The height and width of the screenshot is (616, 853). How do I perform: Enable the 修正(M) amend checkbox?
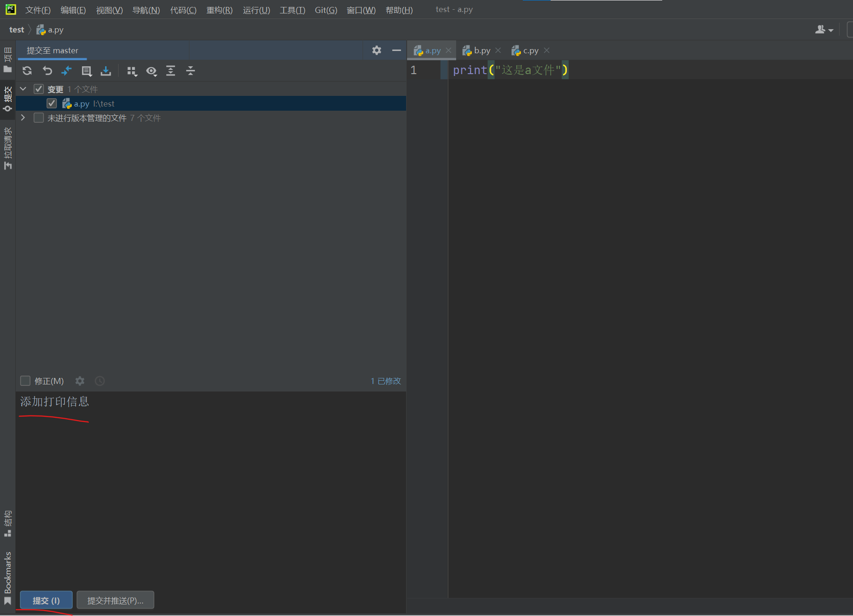click(25, 381)
